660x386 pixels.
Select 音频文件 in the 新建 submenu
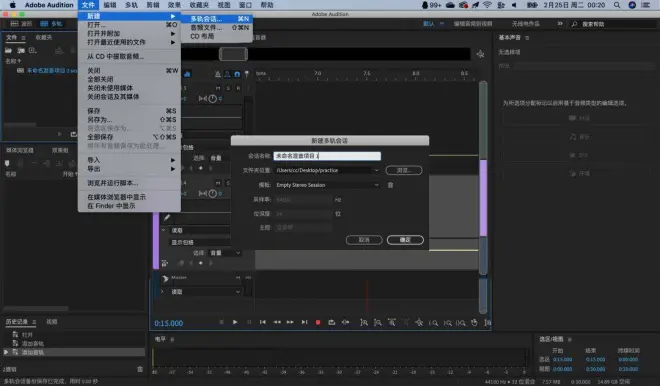(217, 27)
